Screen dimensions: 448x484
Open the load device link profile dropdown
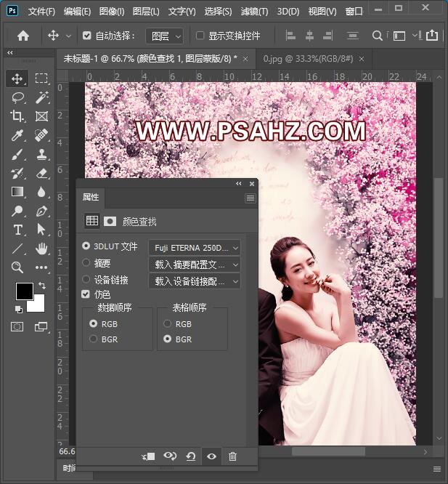click(x=195, y=281)
